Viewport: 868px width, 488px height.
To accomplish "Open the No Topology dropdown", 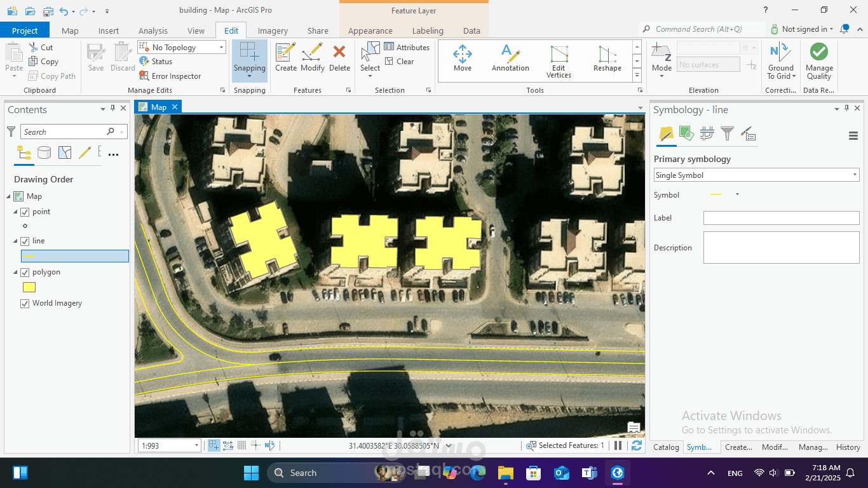I will click(222, 46).
